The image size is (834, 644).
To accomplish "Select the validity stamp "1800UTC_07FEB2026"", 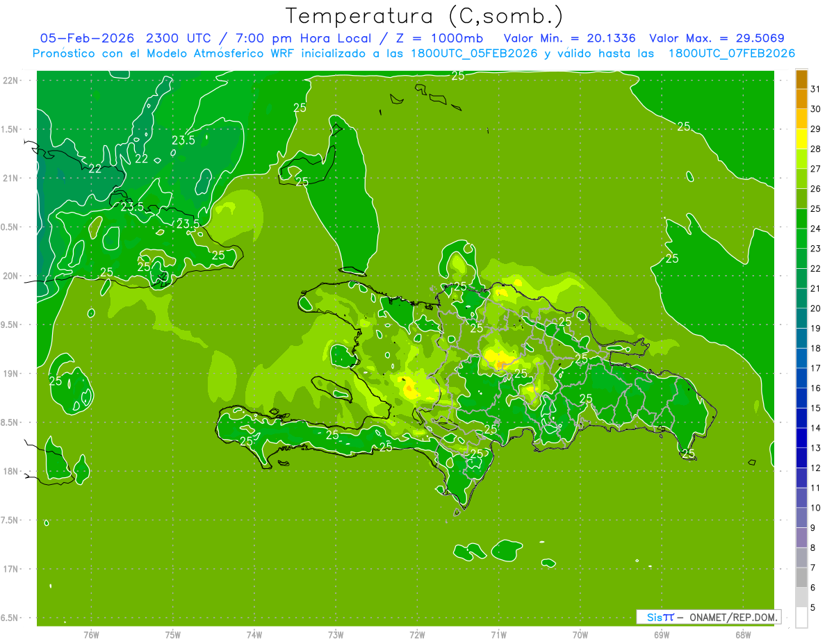I will pyautogui.click(x=732, y=53).
